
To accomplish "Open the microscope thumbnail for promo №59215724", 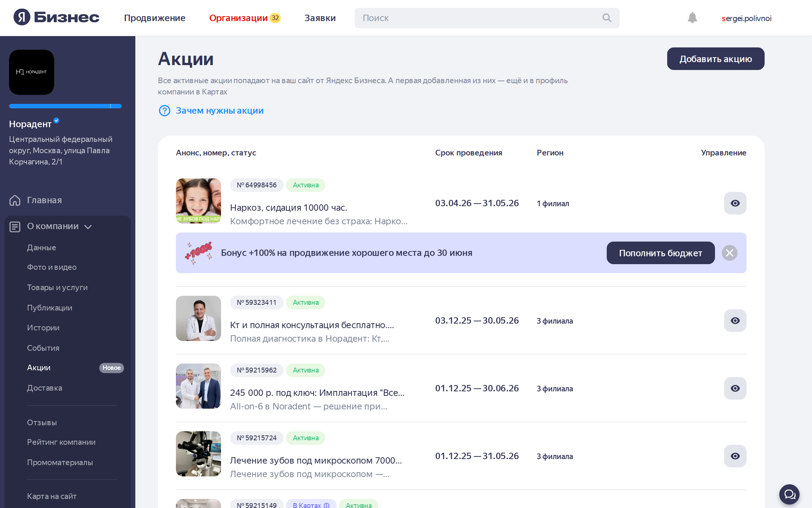I will [198, 454].
